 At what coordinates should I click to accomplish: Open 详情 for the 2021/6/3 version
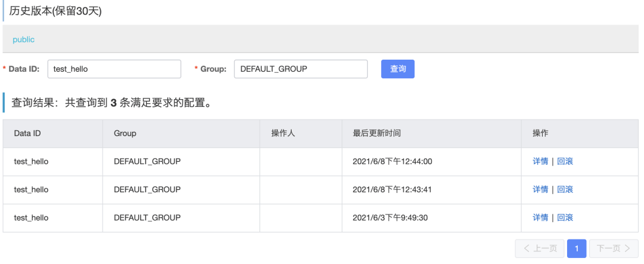(x=540, y=218)
